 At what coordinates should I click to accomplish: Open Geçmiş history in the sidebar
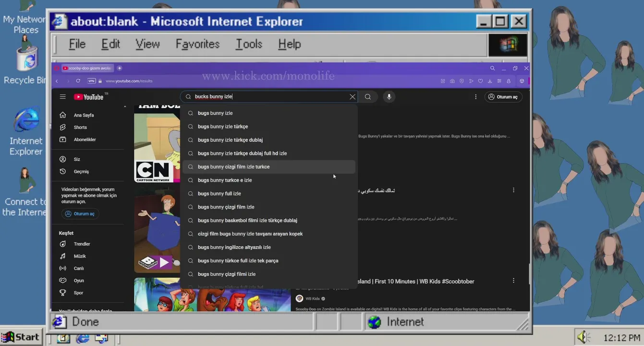coord(81,172)
